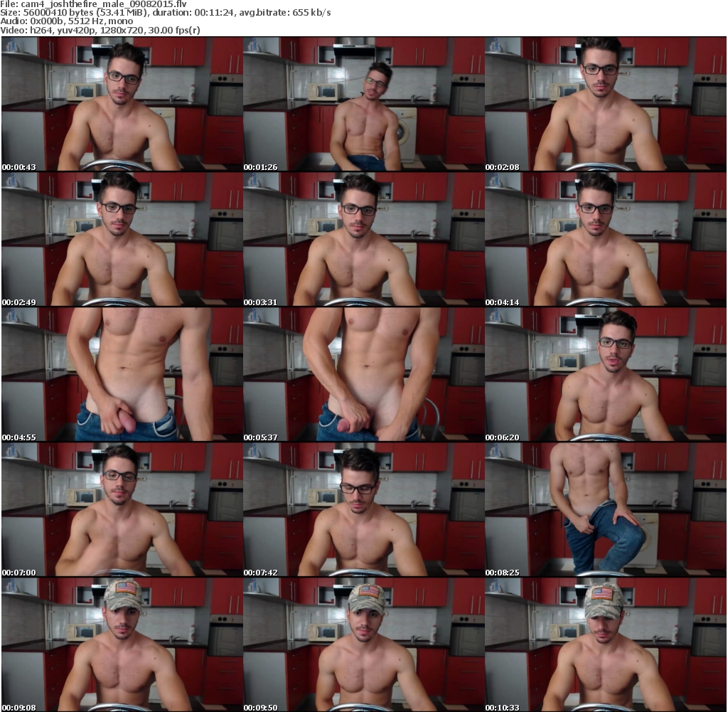Select the thumbnail stamped 00:02:08
Viewport: 728px width, 712px height.
click(606, 104)
